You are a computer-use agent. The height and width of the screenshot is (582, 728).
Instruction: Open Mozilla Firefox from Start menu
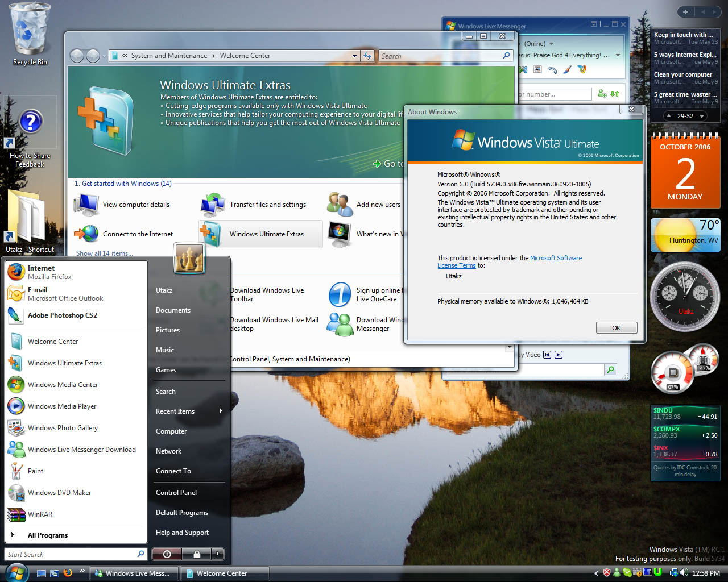click(49, 272)
